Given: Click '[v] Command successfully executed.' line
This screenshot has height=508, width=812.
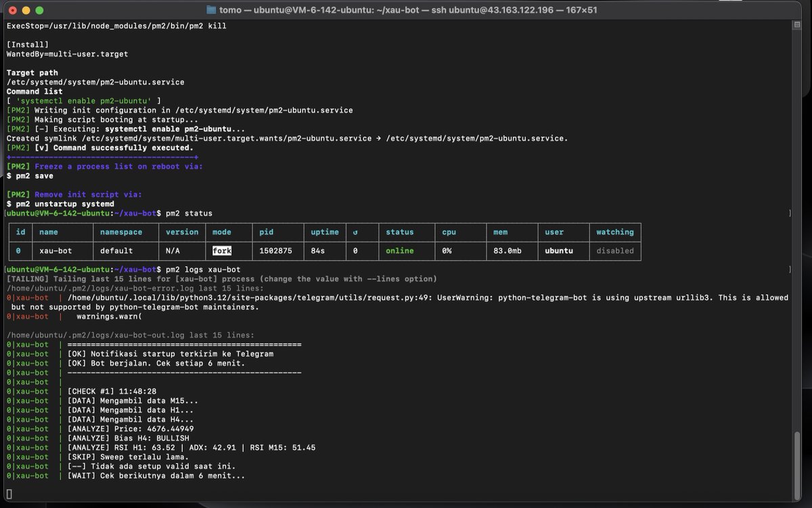Looking at the screenshot, I should pos(100,148).
